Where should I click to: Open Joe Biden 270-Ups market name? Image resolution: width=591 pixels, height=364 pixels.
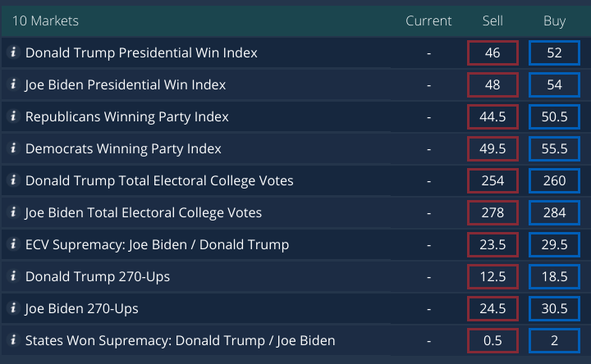(x=81, y=309)
